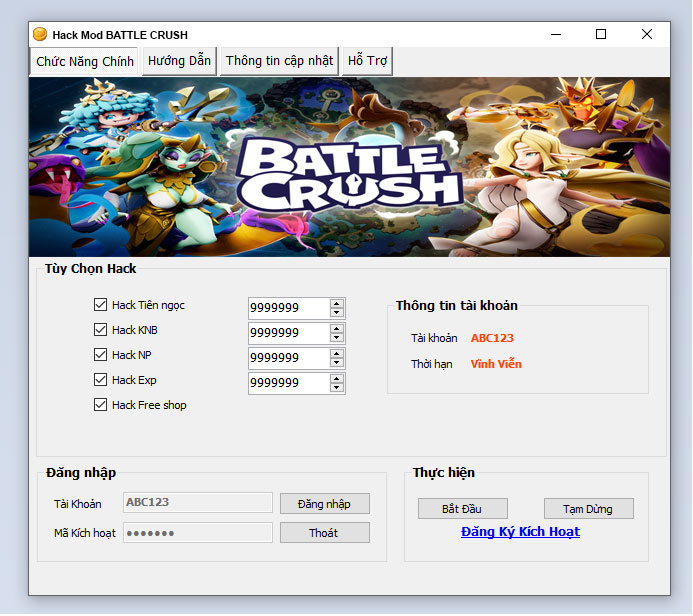
Task: Click the Đăng nhập button
Action: 325,504
